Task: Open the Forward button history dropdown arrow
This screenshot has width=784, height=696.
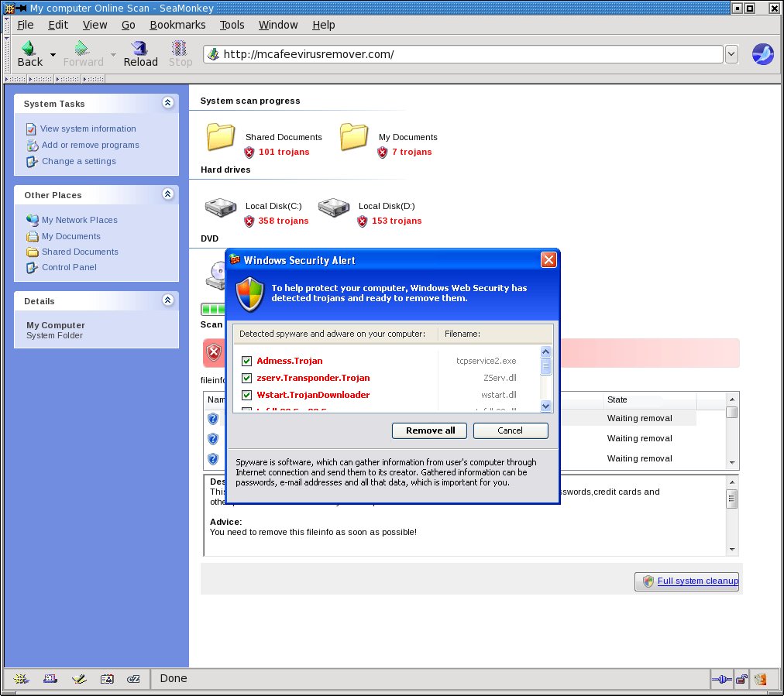Action: coord(114,54)
